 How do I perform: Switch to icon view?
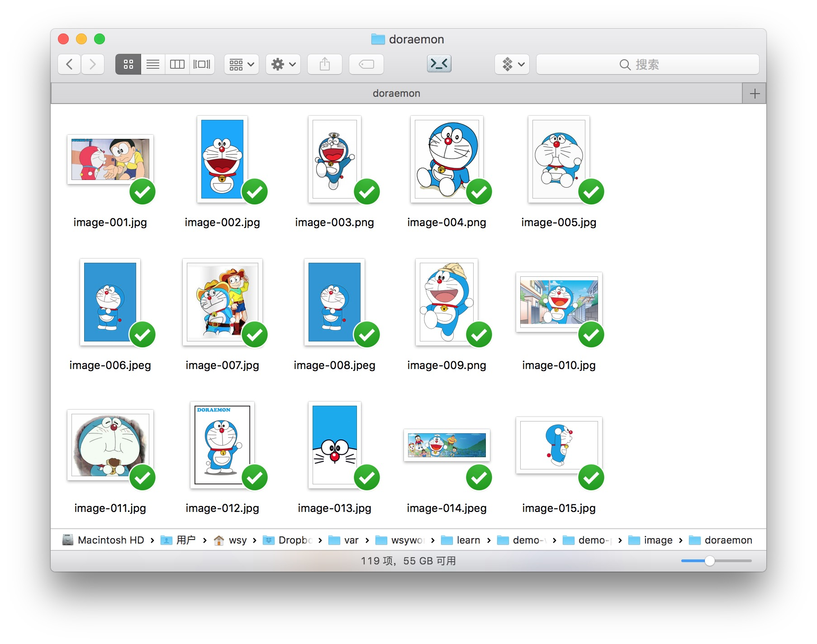pos(128,64)
